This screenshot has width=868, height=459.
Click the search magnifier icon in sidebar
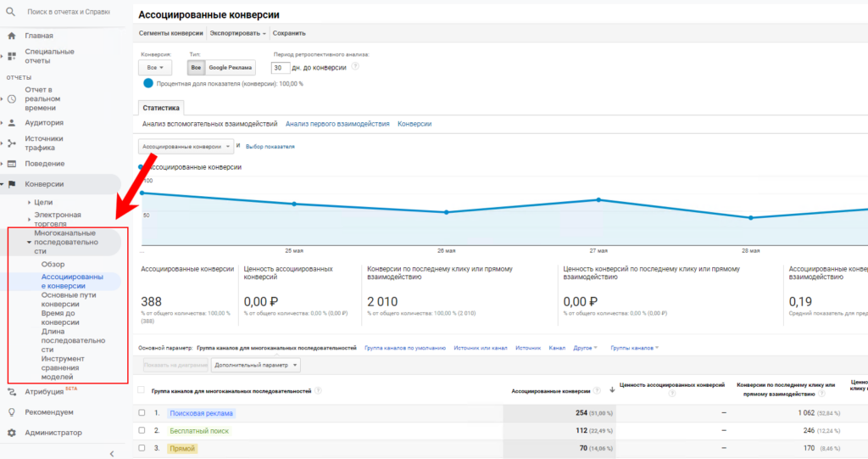(x=12, y=13)
